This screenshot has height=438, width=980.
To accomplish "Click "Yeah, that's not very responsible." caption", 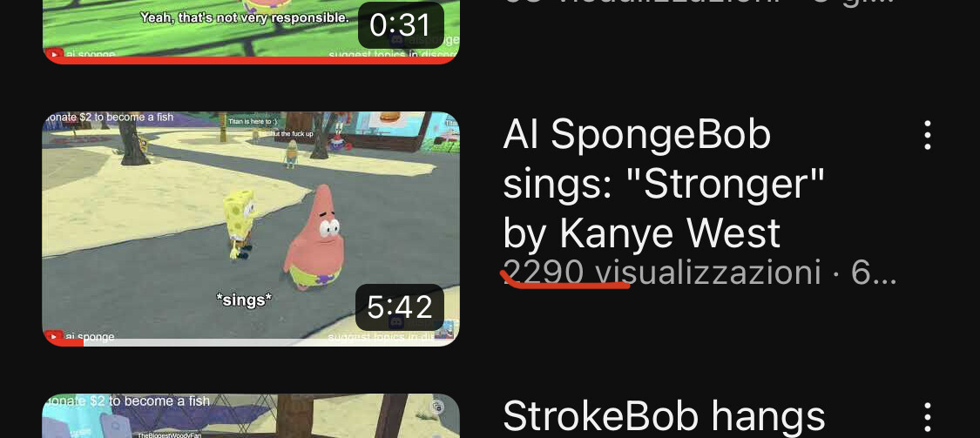I will pos(245,17).
